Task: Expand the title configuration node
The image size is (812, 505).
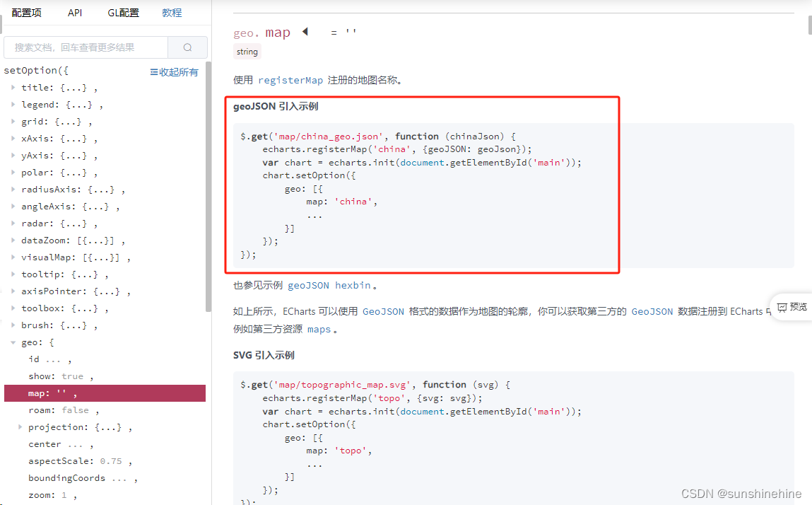Action: pyautogui.click(x=13, y=87)
